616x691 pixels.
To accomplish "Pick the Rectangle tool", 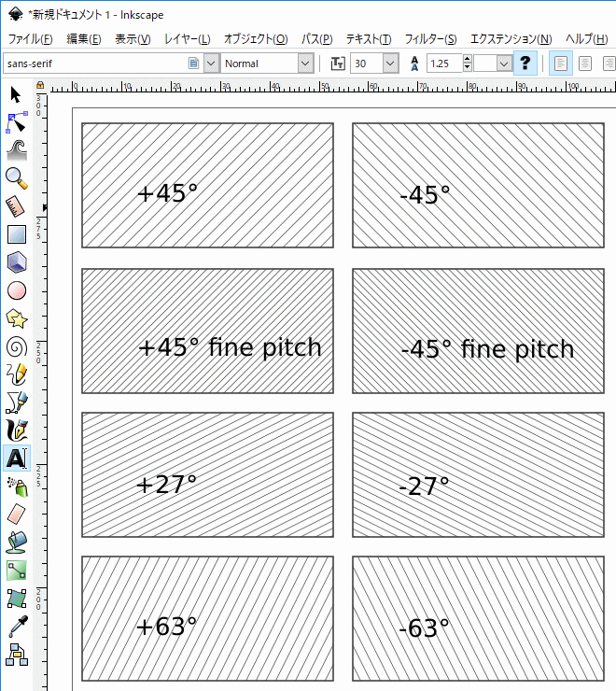I will click(x=16, y=234).
